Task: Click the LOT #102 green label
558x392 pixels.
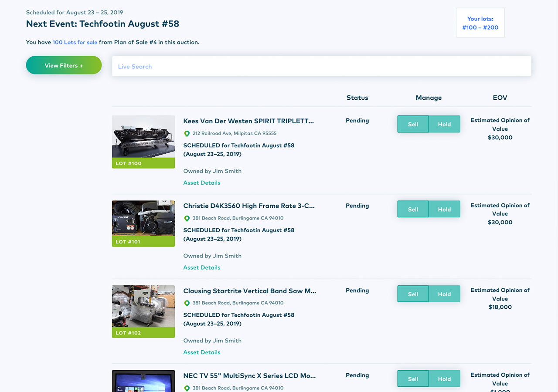Action: [143, 333]
